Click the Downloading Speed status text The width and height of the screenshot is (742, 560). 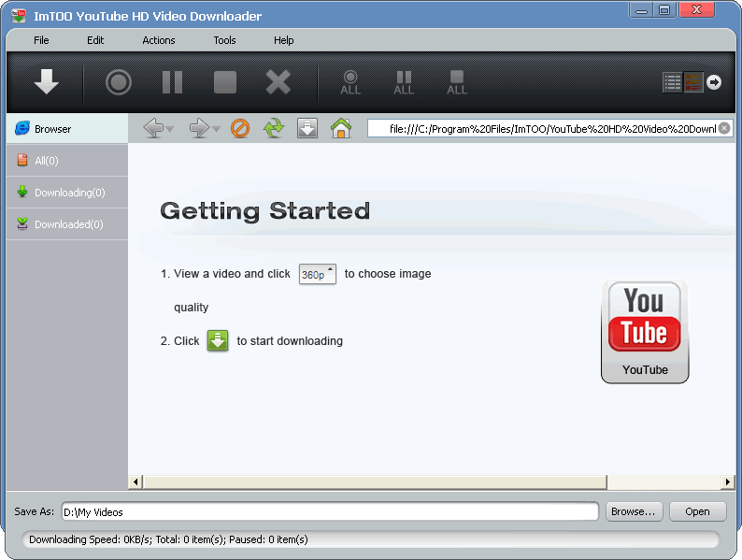coord(168,539)
